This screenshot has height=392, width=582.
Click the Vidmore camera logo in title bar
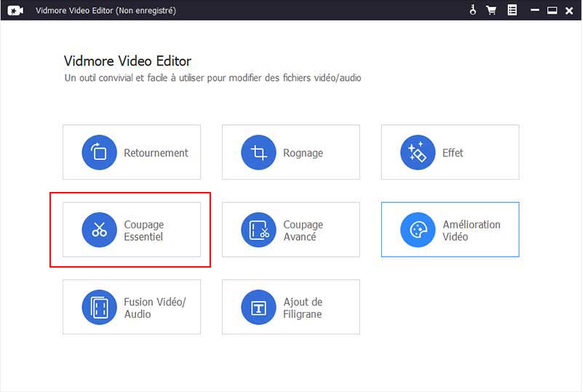pyautogui.click(x=15, y=10)
